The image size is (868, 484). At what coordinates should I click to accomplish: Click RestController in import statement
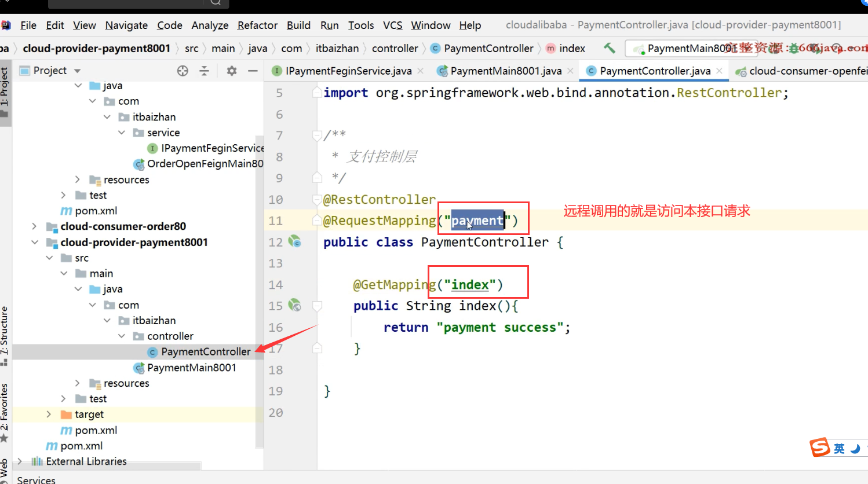click(x=730, y=93)
